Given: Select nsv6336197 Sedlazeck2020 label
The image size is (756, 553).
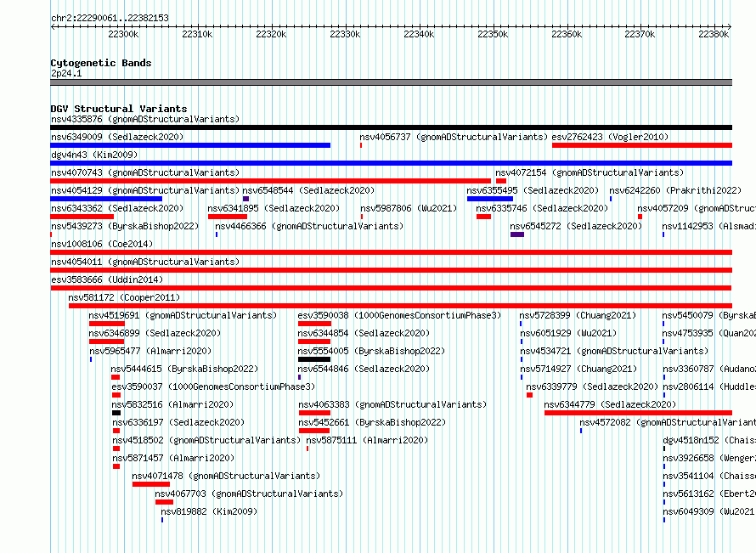Looking at the screenshot, I should pyautogui.click(x=178, y=422).
